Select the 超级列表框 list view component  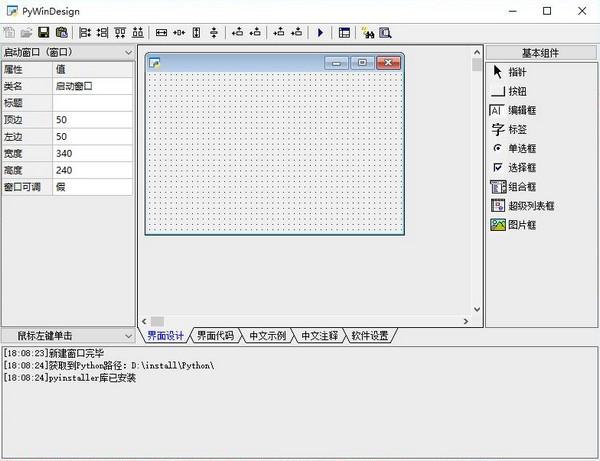tap(523, 206)
